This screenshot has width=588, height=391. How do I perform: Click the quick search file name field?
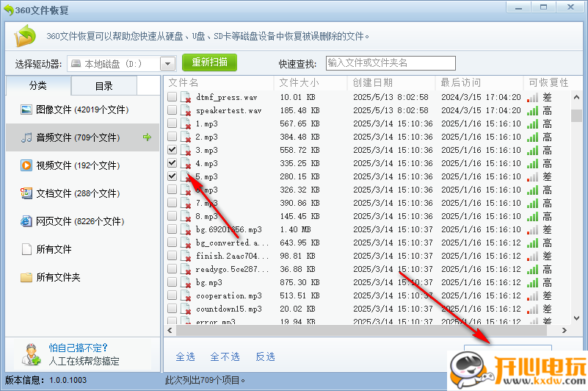tap(391, 63)
